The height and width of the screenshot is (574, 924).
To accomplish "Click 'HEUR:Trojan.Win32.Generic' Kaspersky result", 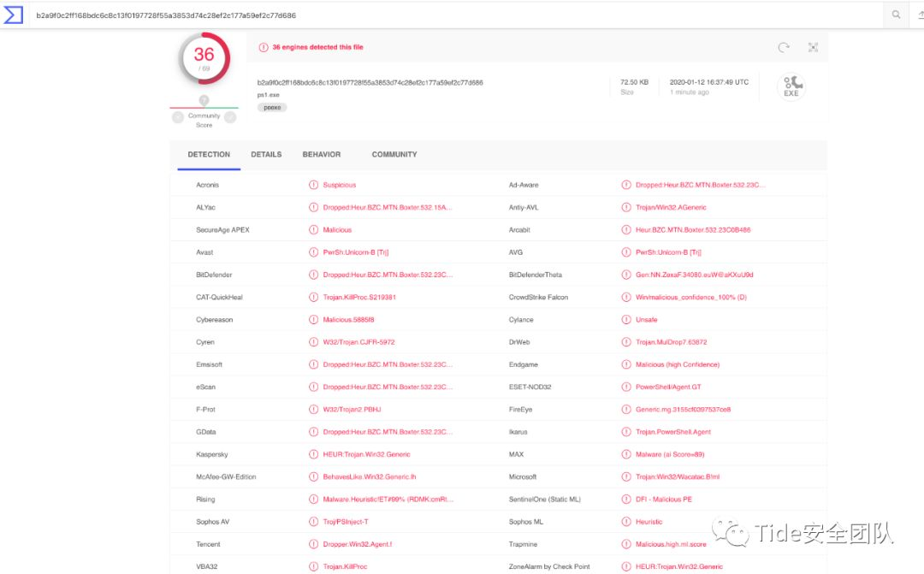I will click(366, 454).
